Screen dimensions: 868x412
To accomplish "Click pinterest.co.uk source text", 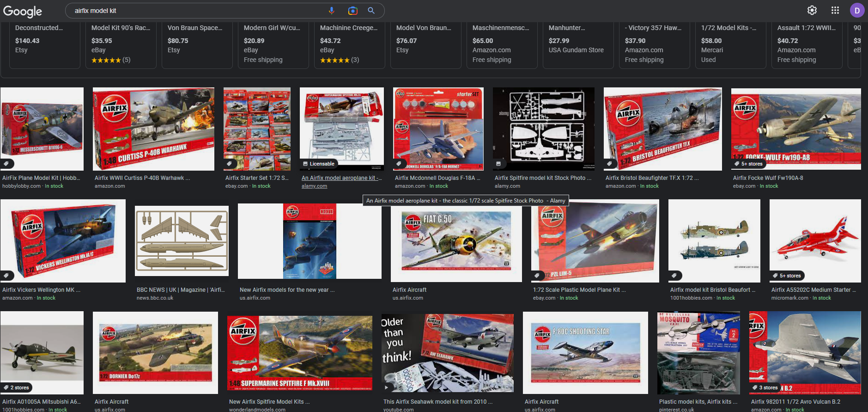I will click(676, 410).
